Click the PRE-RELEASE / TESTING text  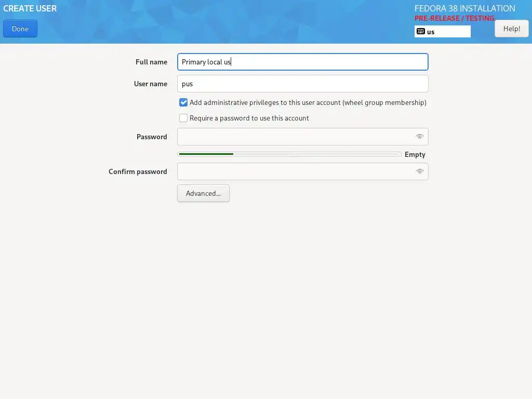454,18
